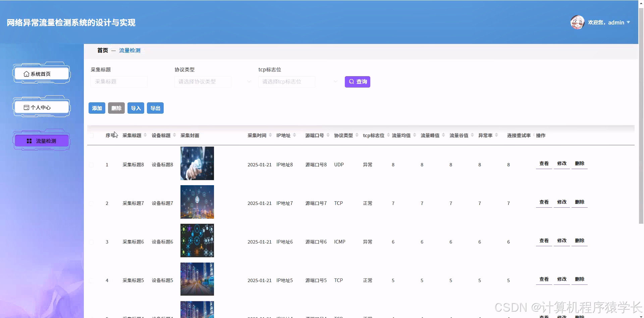
Task: Click 修改 for the 采集标题5 row
Action: coord(561,279)
